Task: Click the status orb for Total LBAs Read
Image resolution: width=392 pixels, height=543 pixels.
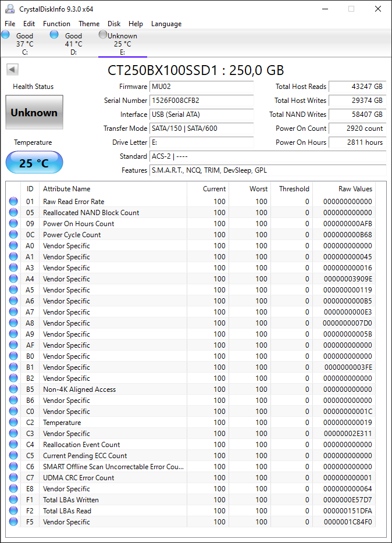Action: [x=13, y=511]
